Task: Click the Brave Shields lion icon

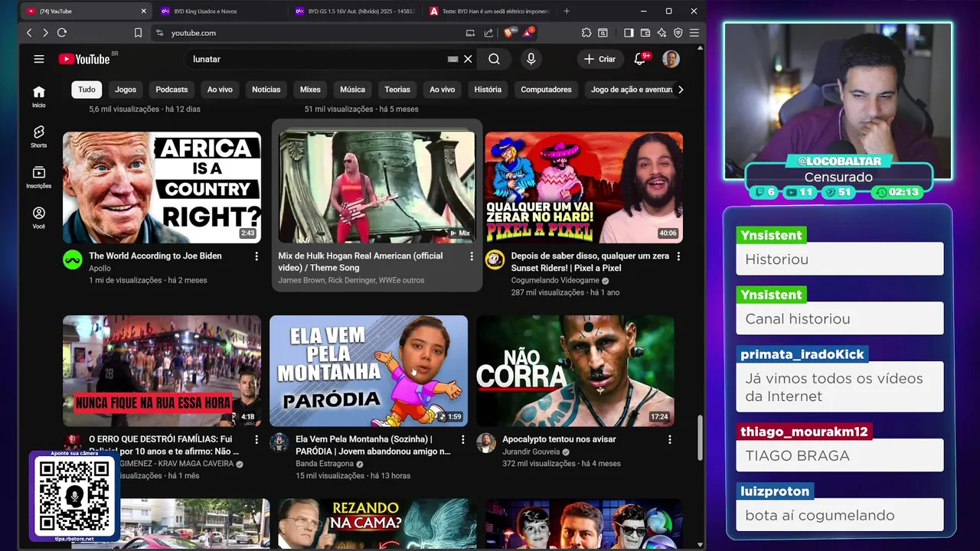Action: [x=508, y=33]
